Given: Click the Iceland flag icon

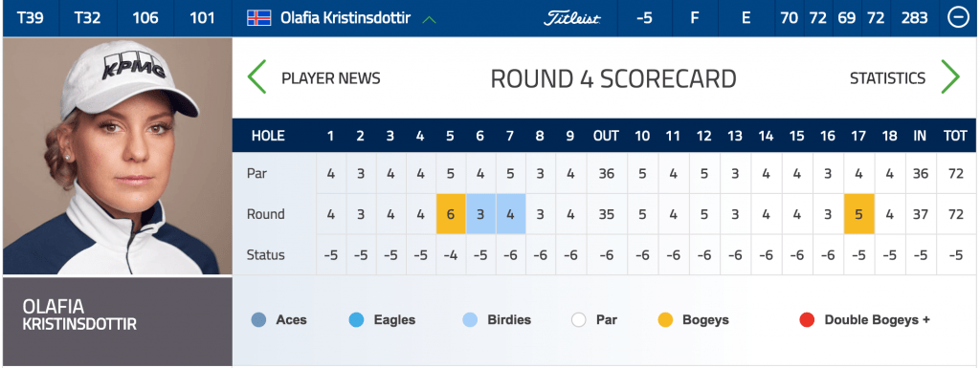Looking at the screenshot, I should [258, 18].
